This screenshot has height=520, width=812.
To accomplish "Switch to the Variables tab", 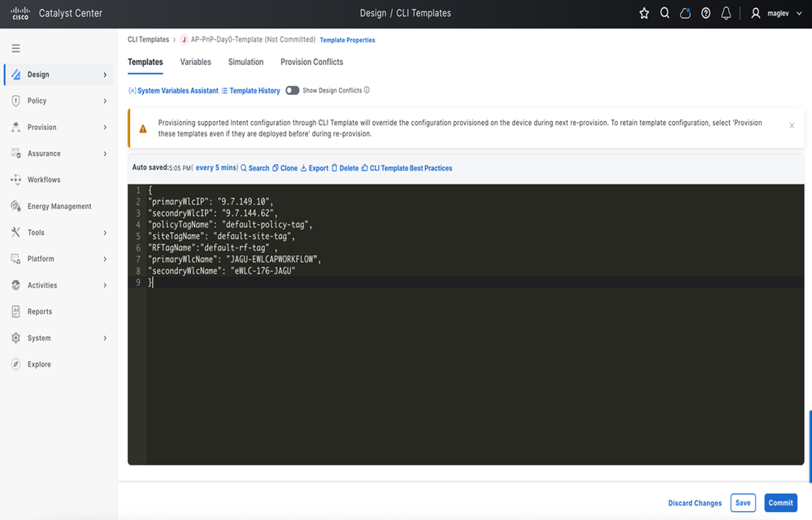I will [x=195, y=62].
